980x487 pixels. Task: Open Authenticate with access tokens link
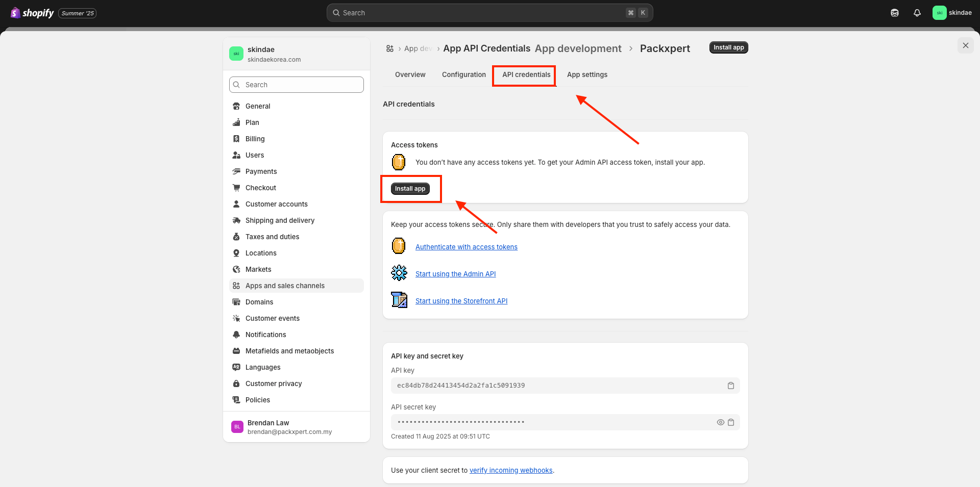pos(466,247)
